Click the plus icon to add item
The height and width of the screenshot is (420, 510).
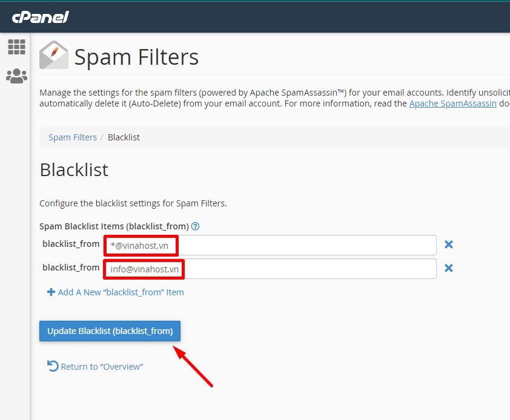[x=51, y=292]
